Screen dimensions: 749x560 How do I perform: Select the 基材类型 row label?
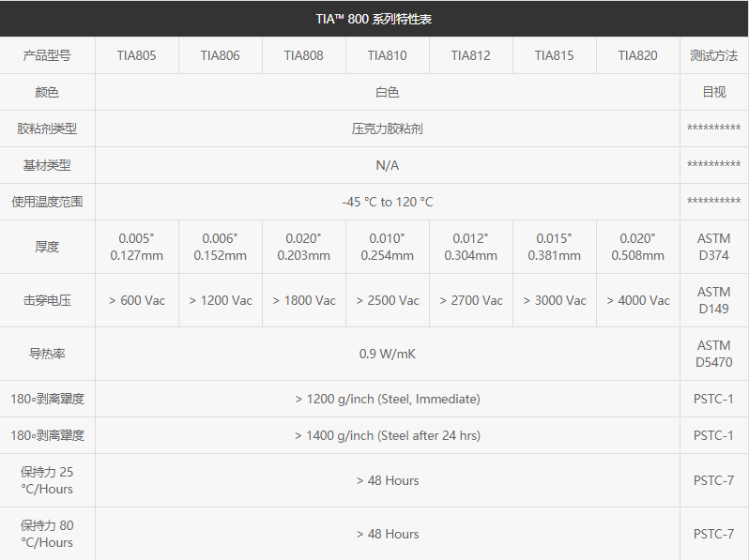click(47, 165)
